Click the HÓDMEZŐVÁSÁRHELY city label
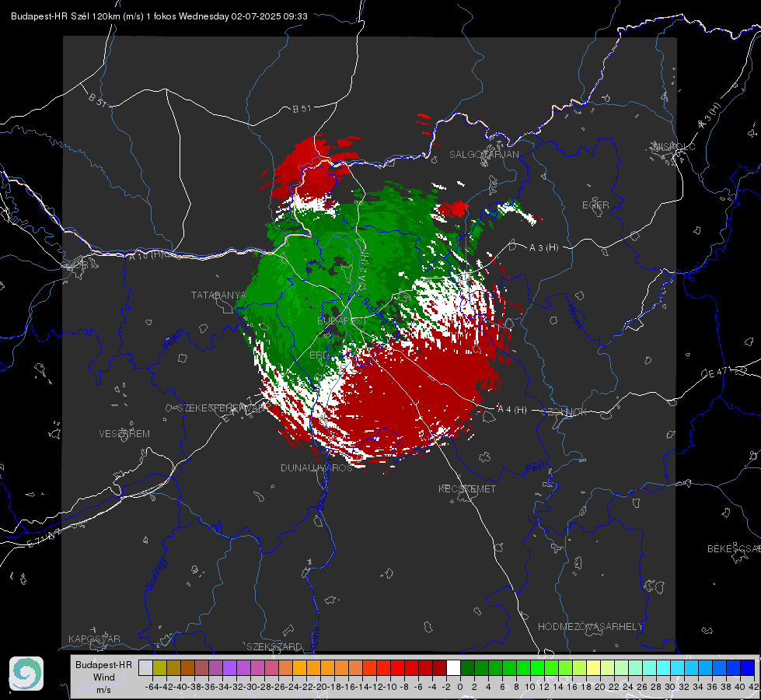 (590, 627)
